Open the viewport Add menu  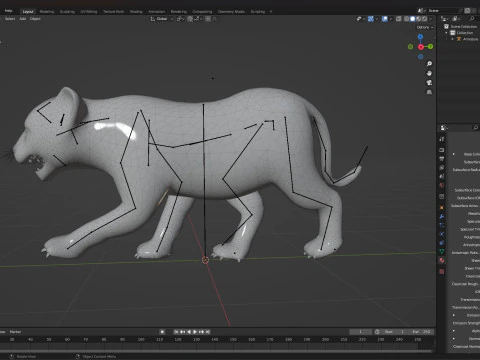[x=23, y=19]
